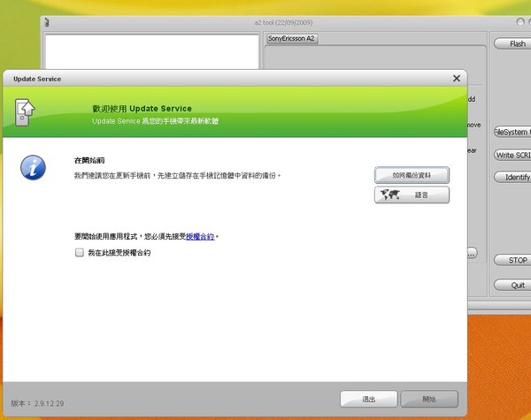The width and height of the screenshot is (531, 420).
Task: Click the 開始 start button
Action: pos(429,400)
